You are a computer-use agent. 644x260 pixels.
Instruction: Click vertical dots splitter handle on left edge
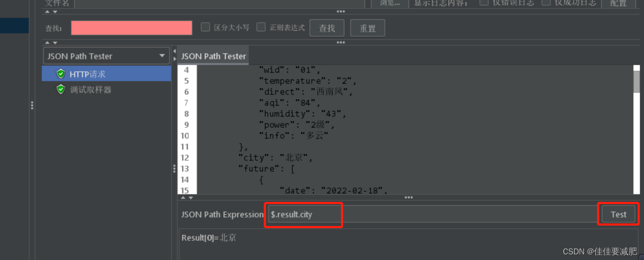pyautogui.click(x=32, y=106)
